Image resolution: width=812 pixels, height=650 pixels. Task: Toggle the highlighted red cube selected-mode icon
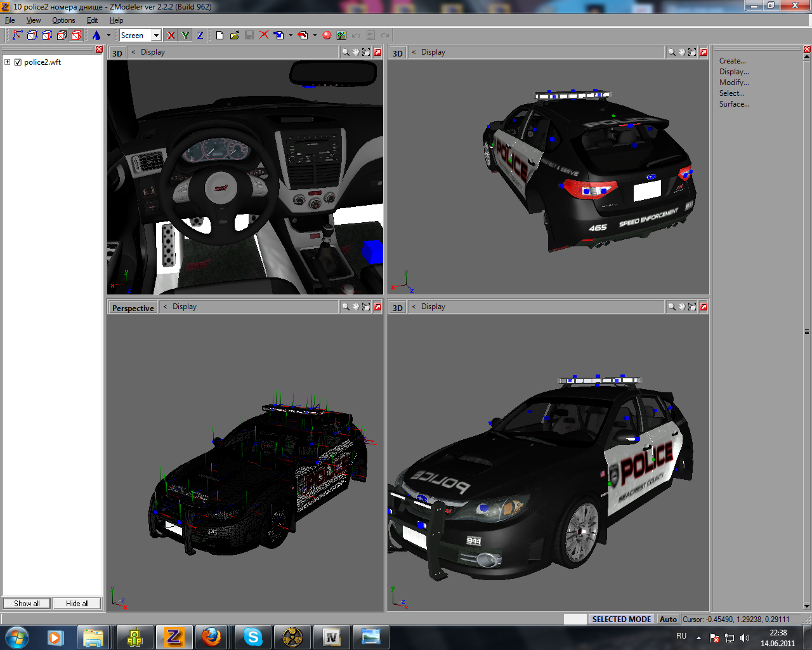[x=76, y=36]
